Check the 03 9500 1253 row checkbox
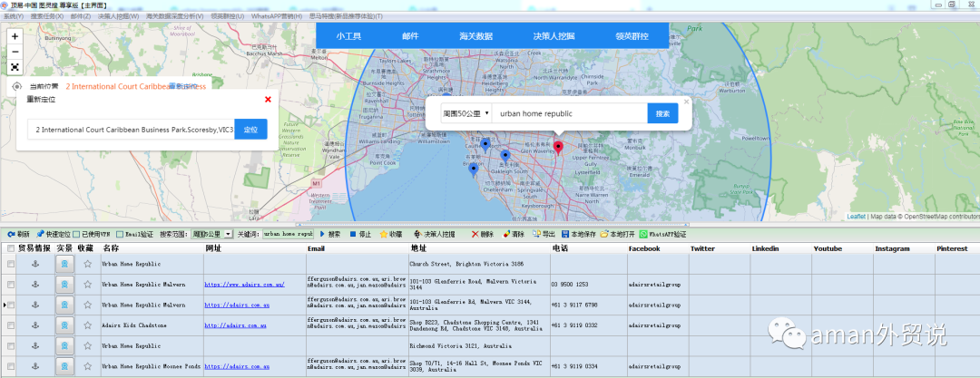 tap(10, 285)
